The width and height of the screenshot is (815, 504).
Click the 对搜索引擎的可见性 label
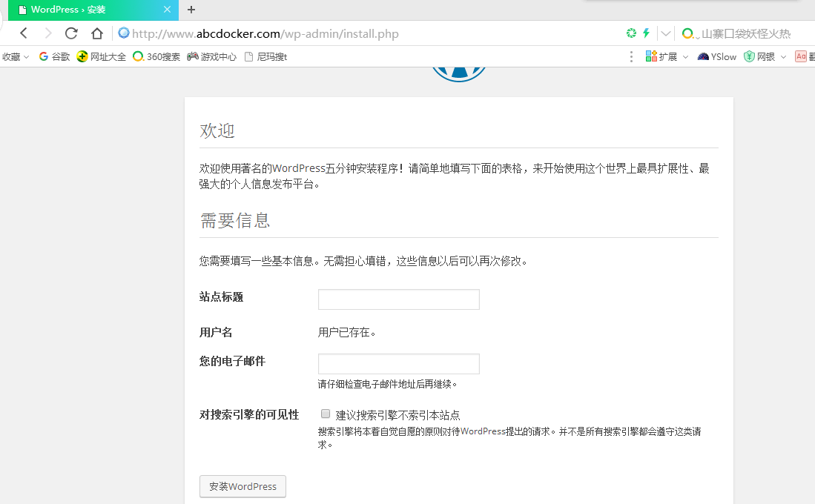[249, 414]
